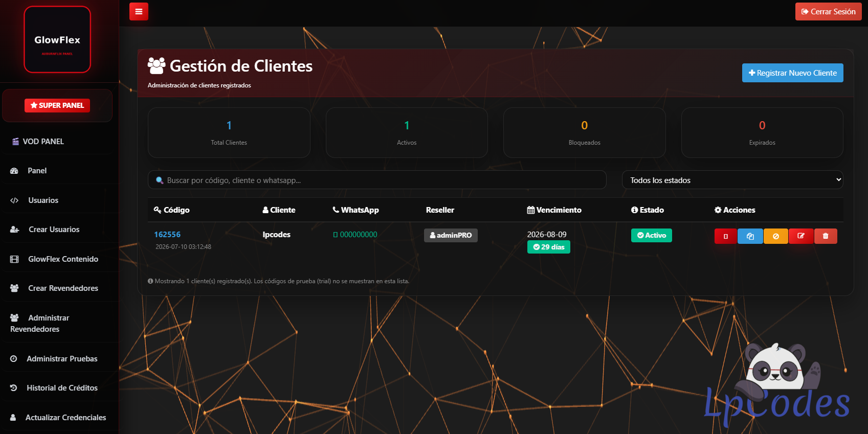Click Cerrar Sesión button

click(829, 12)
